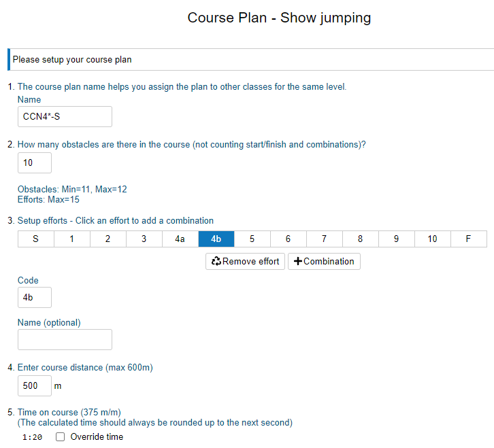Enable the Override time checkbox
This screenshot has width=494, height=448.
point(60,437)
